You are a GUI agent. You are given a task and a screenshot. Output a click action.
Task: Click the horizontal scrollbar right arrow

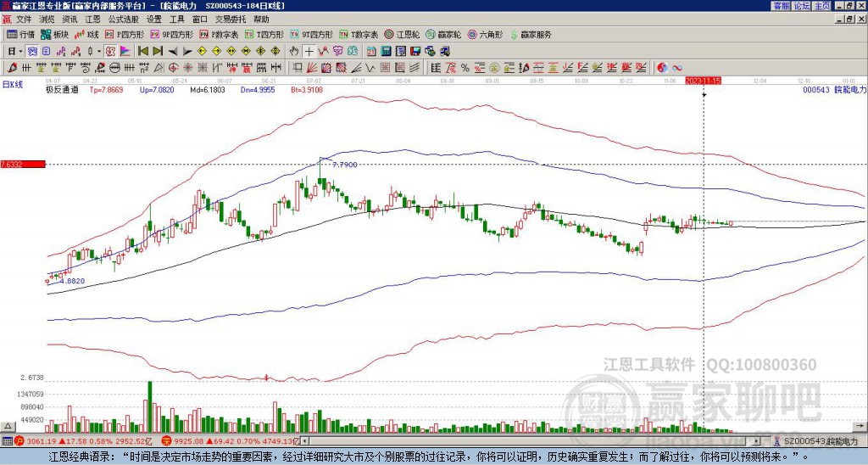(x=757, y=441)
